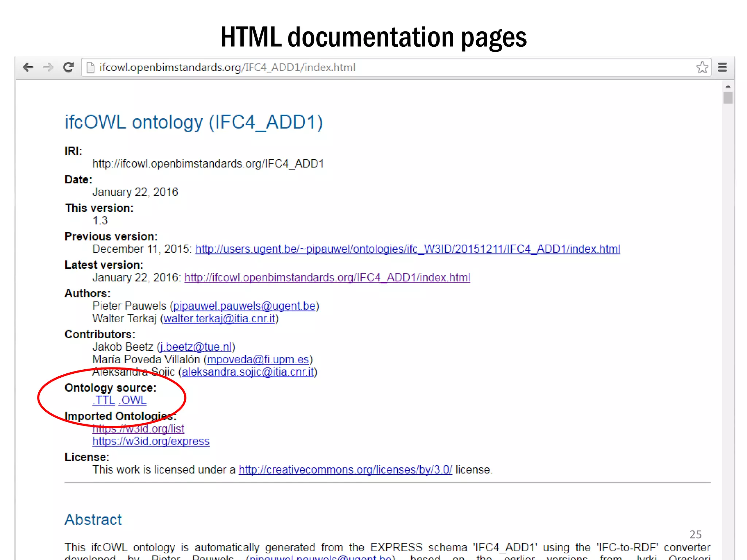Screen dimensions: 747x560
Task: Email pipauwel.pauwels@ugent.be under Authors
Action: (244, 306)
